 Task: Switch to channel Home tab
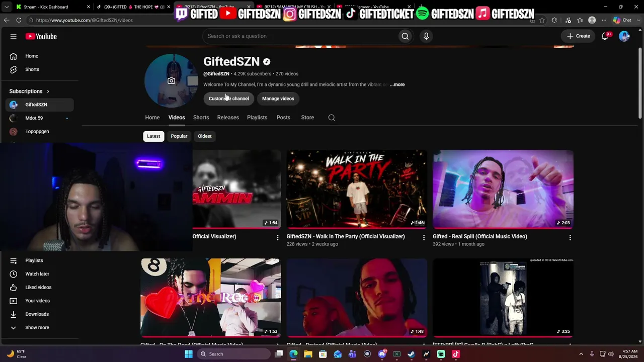[152, 118]
